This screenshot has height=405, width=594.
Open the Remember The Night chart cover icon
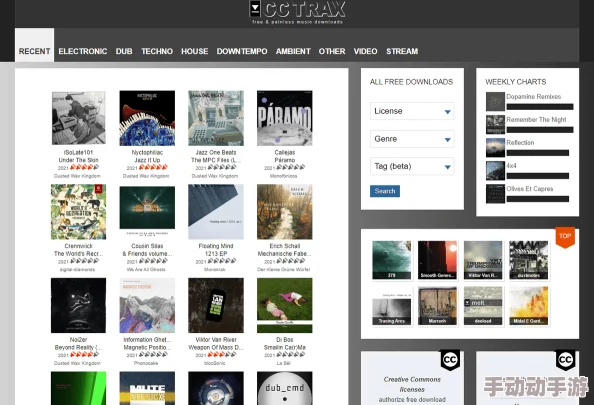[x=496, y=124]
